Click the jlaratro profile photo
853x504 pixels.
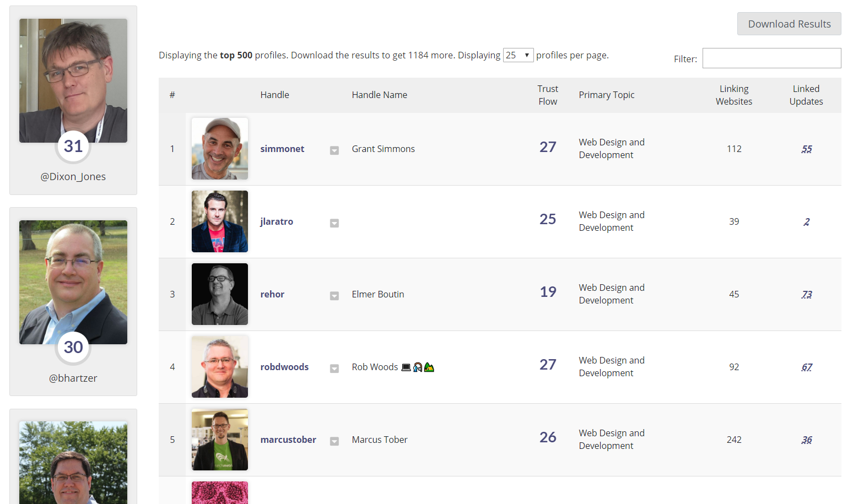[x=220, y=221]
